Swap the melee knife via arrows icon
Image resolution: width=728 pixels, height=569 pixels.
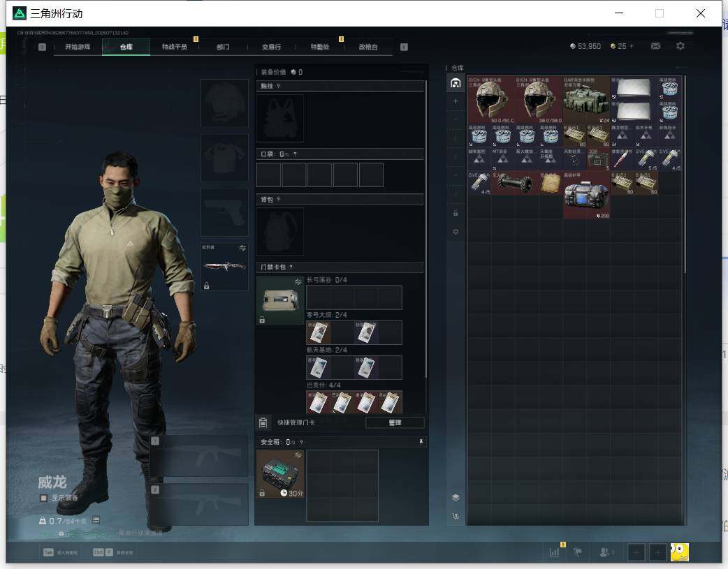tap(242, 249)
